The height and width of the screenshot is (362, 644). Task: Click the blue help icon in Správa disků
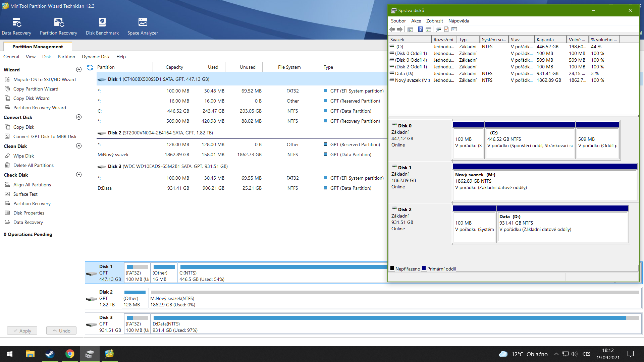(x=420, y=29)
